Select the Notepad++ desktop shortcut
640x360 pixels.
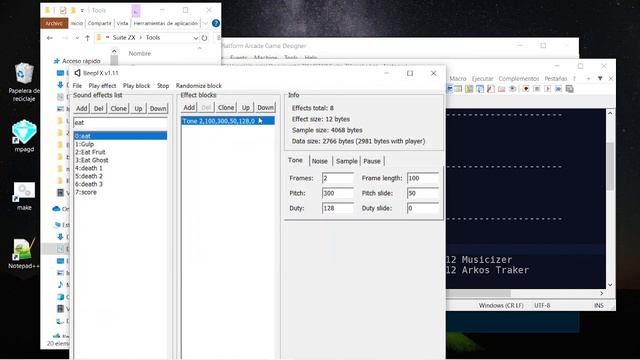click(x=24, y=253)
